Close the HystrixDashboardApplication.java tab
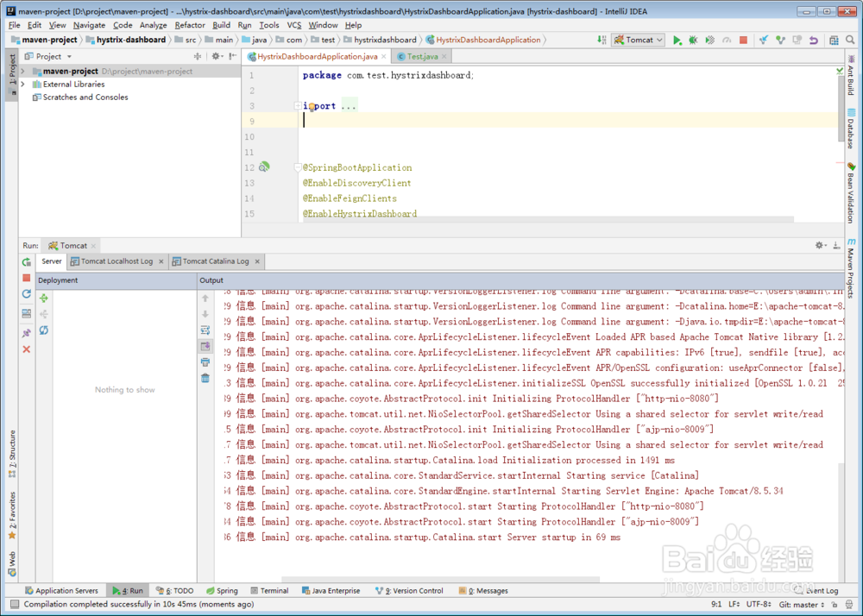The width and height of the screenshot is (863, 616). [384, 57]
